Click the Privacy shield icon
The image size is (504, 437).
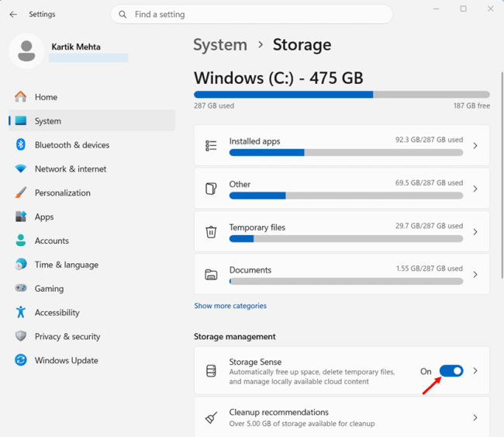[x=21, y=336]
